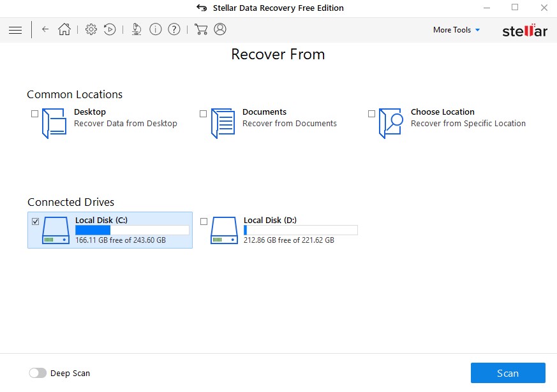Click the "Local Disk (D:)" label
This screenshot has width=557, height=392.
pos(270,221)
